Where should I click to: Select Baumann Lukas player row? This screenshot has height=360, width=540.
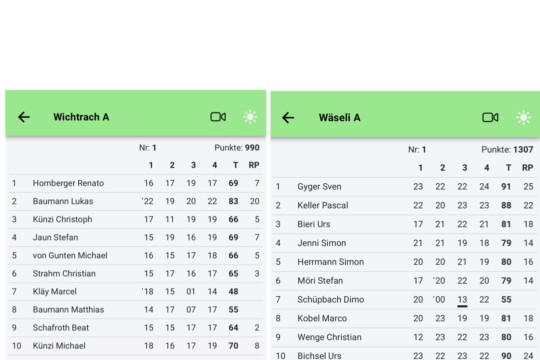136,201
